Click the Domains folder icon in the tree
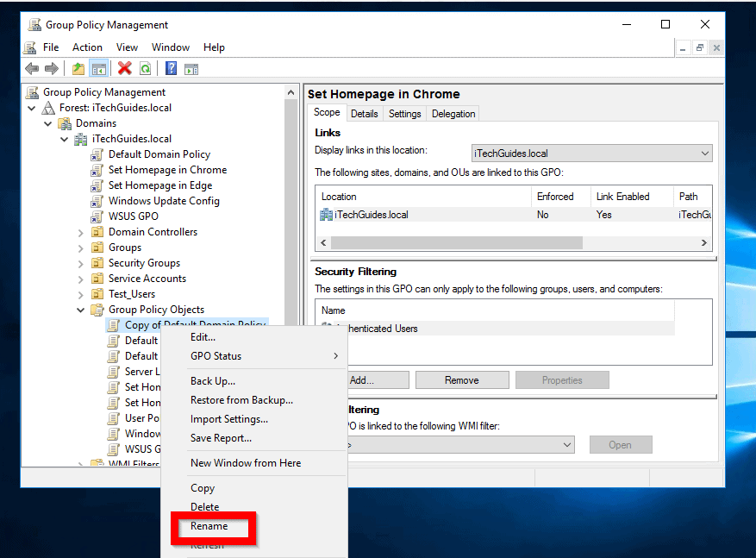This screenshot has width=756, height=558. (66, 122)
